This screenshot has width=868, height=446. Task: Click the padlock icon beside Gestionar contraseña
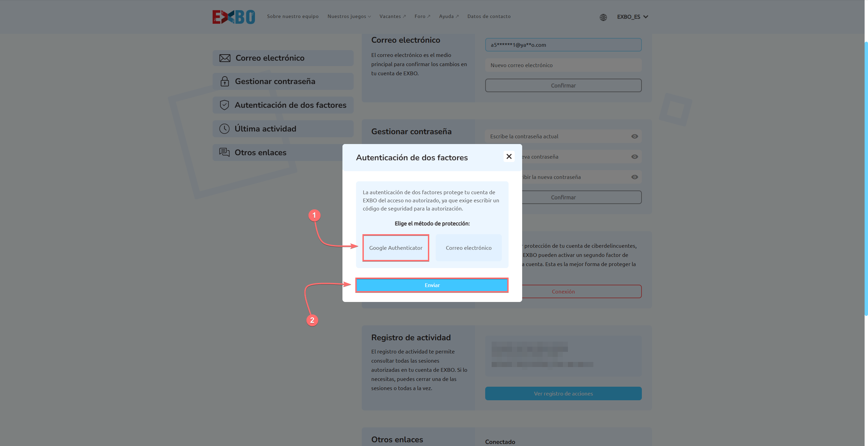tap(224, 81)
